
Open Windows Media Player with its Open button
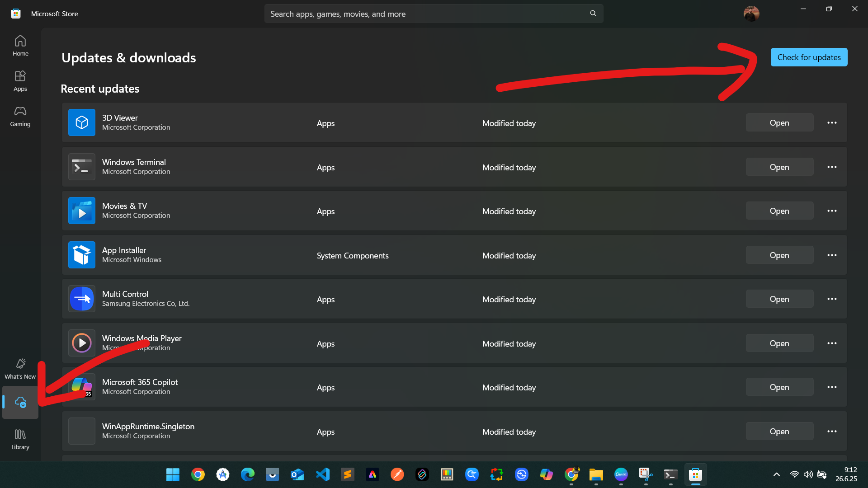pos(779,343)
